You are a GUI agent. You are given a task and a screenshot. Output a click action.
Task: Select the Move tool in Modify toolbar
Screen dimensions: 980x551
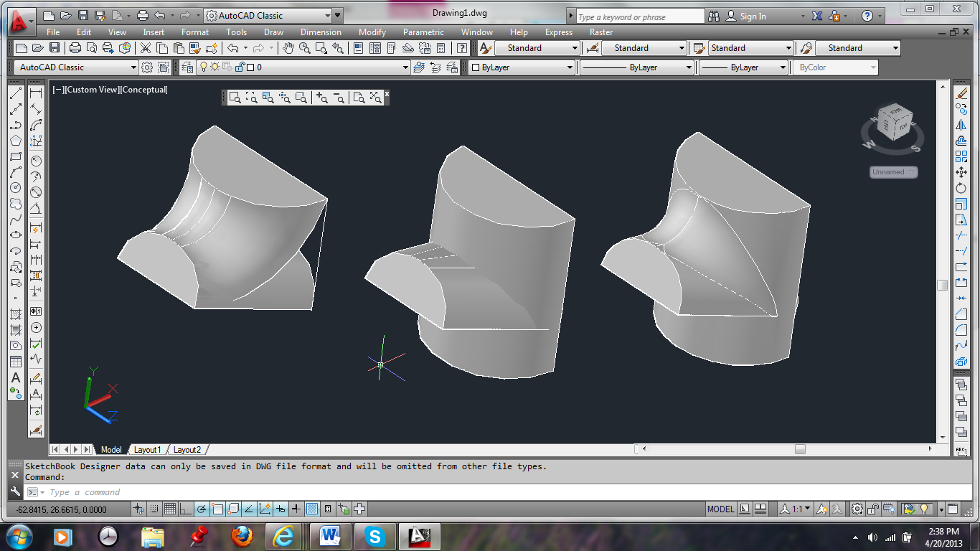pyautogui.click(x=961, y=172)
